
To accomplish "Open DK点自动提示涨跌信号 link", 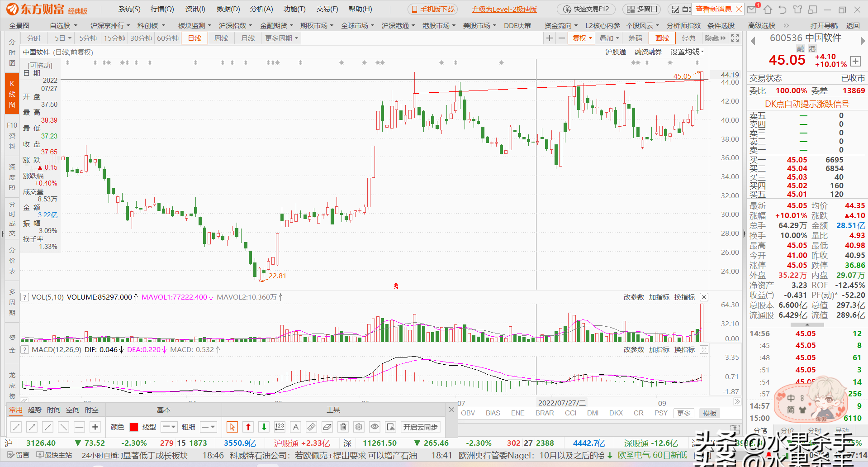I will point(807,104).
